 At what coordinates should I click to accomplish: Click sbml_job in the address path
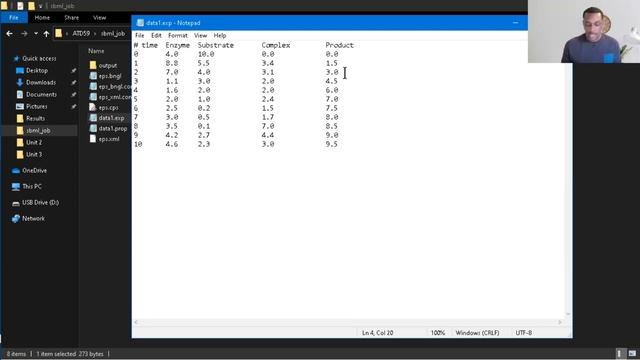pos(113,33)
